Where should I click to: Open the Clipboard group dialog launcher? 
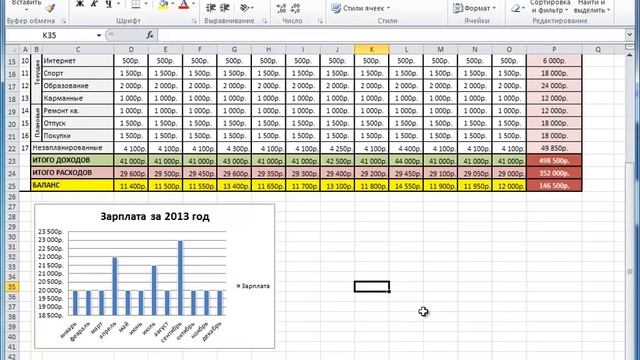tap(64, 21)
